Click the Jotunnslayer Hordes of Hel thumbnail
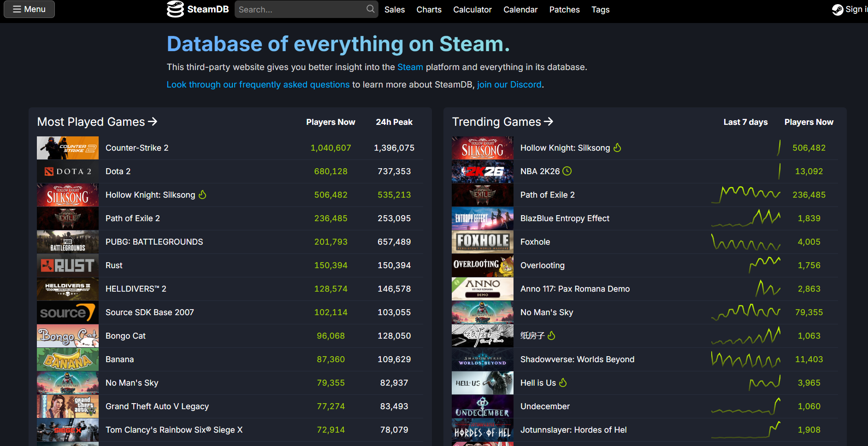 [483, 430]
